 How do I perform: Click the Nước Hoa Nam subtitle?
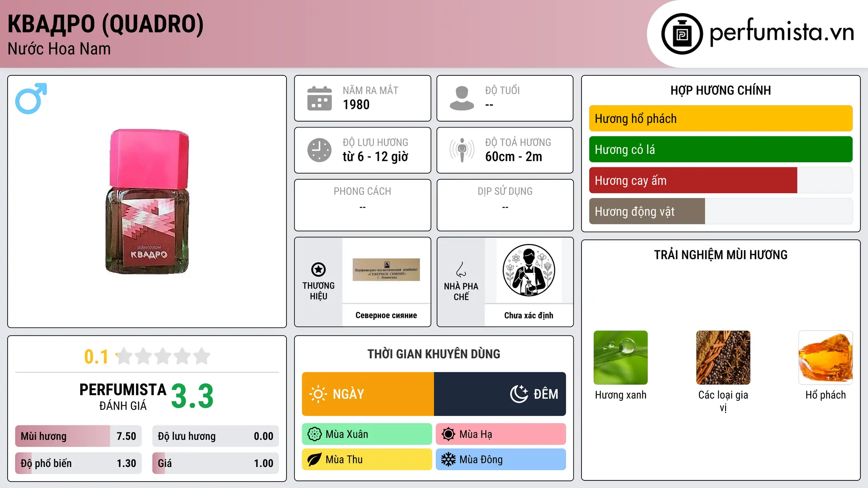(x=59, y=49)
